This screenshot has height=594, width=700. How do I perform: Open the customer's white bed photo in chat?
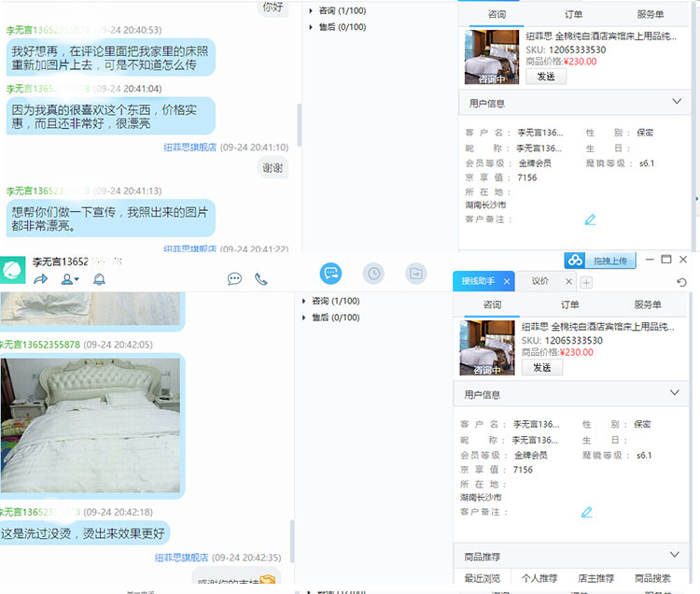click(x=91, y=425)
